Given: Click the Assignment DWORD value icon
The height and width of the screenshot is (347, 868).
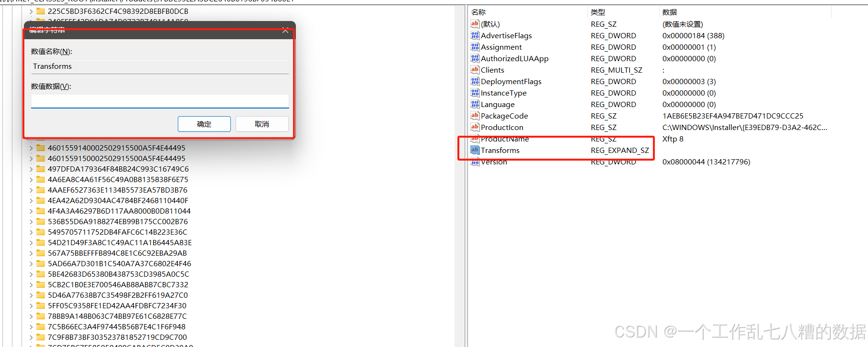Looking at the screenshot, I should [x=475, y=47].
